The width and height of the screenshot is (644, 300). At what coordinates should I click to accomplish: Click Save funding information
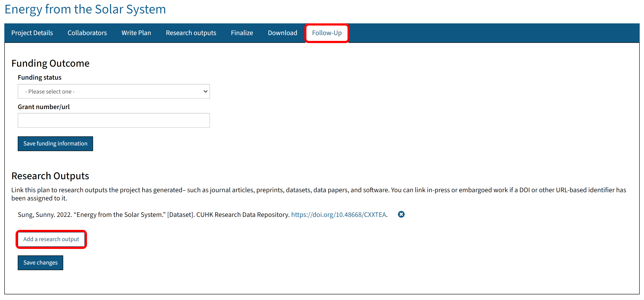pyautogui.click(x=55, y=144)
